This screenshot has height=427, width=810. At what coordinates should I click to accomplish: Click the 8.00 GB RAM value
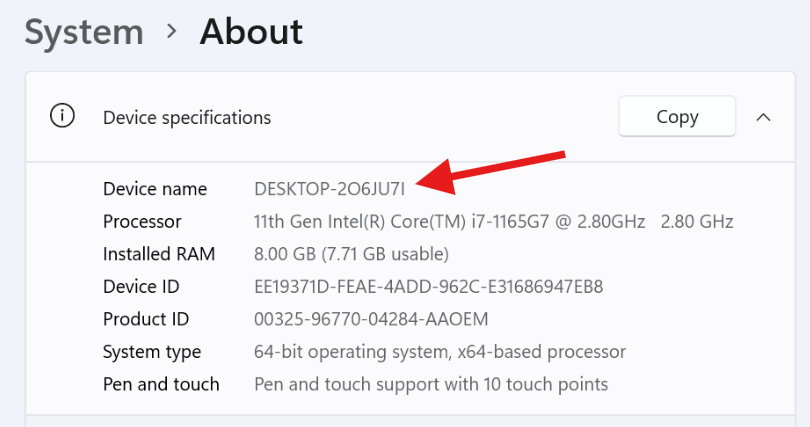(x=351, y=254)
